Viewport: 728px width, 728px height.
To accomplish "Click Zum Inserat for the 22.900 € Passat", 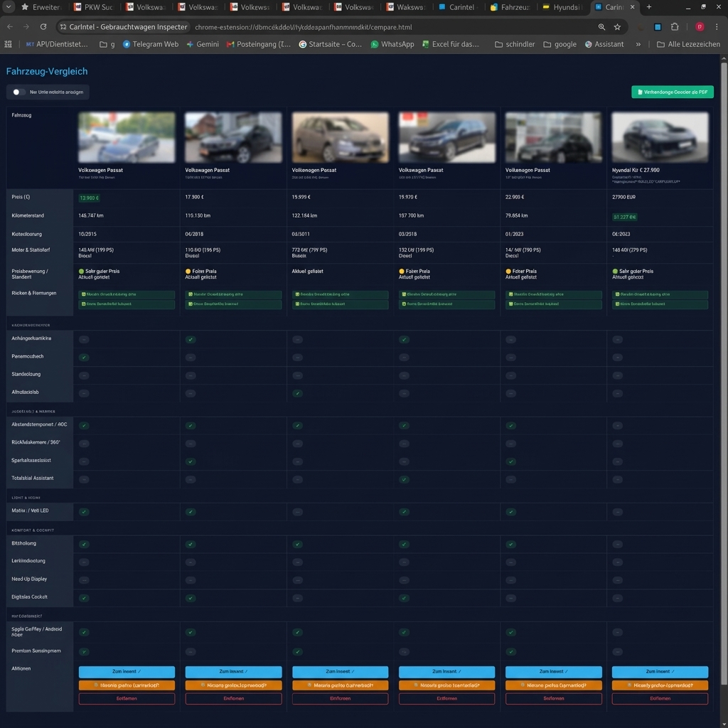I will (x=553, y=671).
